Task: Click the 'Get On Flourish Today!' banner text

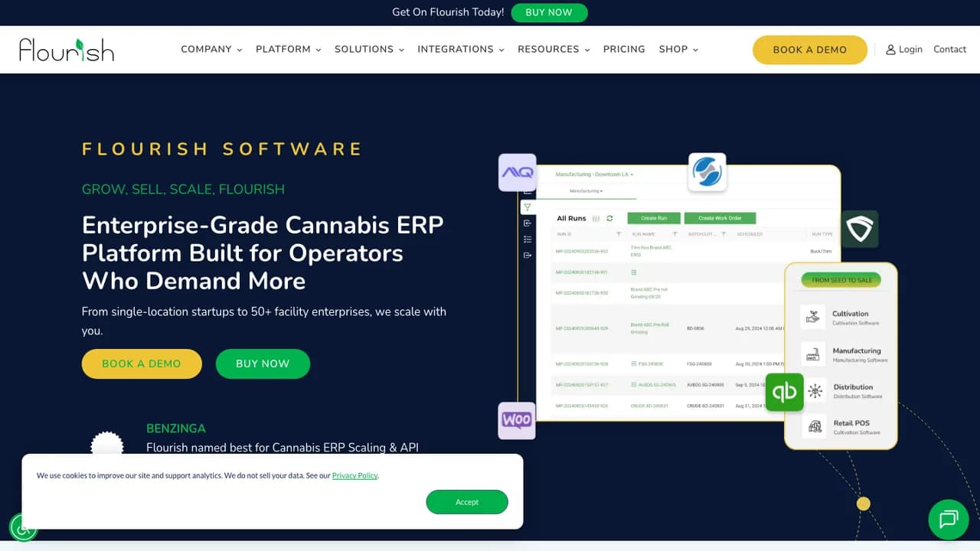Action: coord(448,12)
